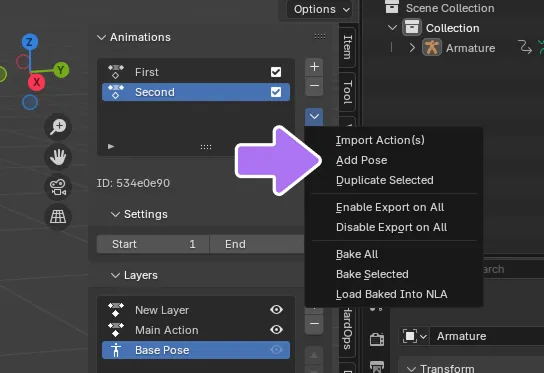Viewport: 544px width, 373px height.
Task: Select the First animation row
Action: [x=196, y=72]
